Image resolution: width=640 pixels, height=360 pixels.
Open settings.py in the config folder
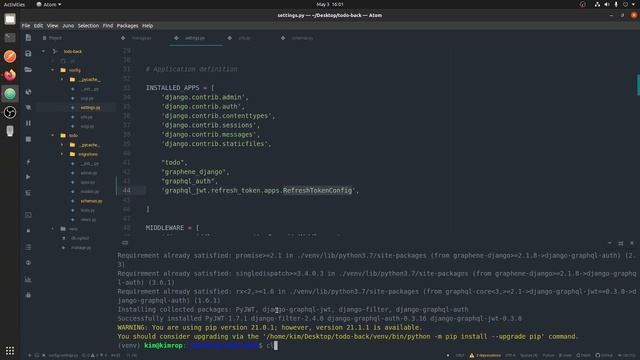point(90,108)
